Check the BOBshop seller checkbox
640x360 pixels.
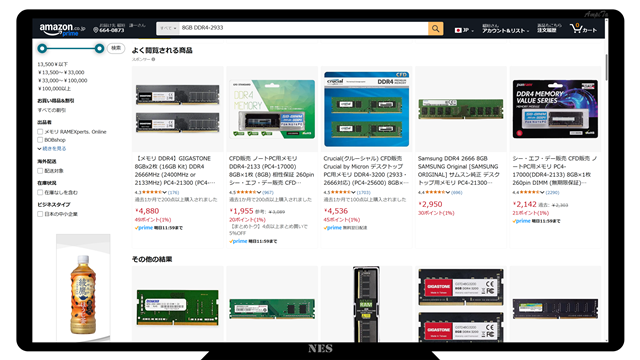pyautogui.click(x=40, y=140)
